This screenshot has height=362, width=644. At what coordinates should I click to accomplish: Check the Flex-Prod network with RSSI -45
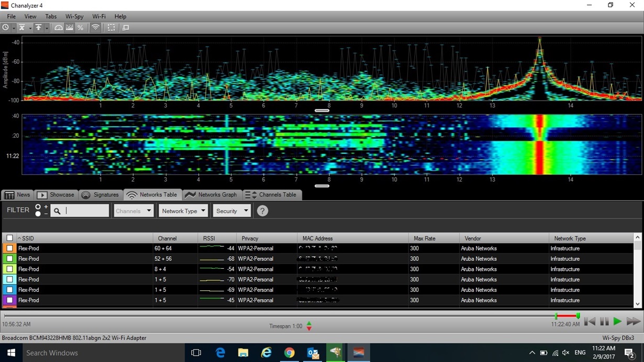point(9,300)
